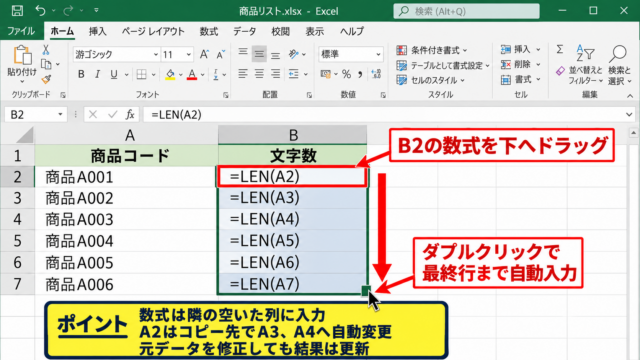
Task: Apply yellow fill color bucket
Action: click(170, 74)
